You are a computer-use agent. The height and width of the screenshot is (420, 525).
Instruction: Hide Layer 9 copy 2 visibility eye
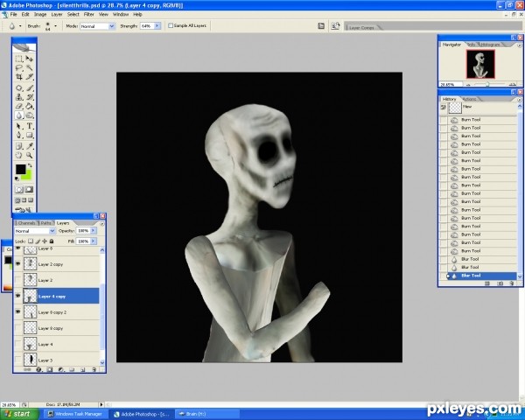pos(18,311)
